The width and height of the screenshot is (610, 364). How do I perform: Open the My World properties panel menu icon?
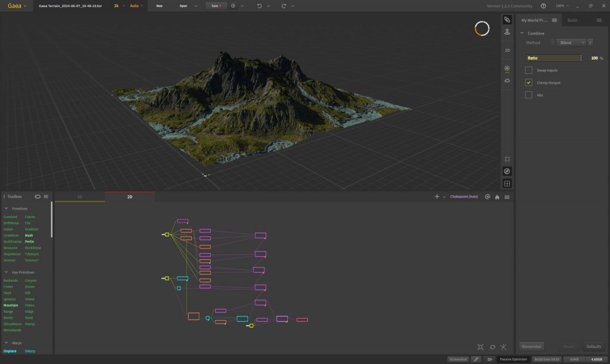pos(555,20)
